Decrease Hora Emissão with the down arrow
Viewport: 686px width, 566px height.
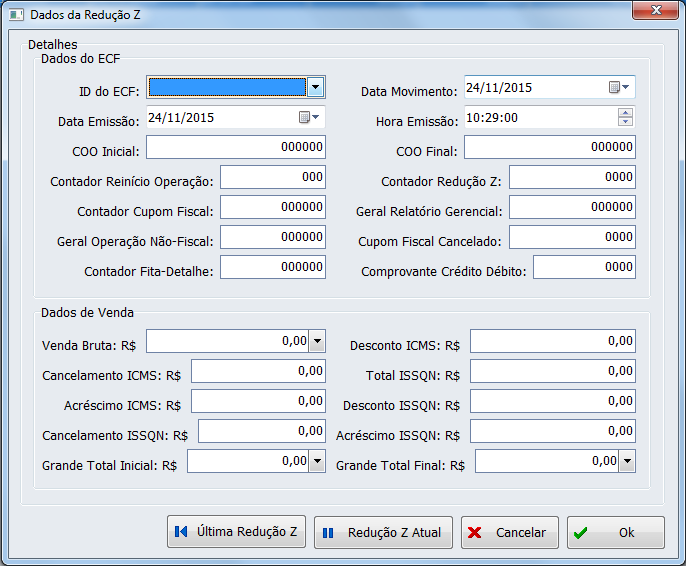(626, 123)
